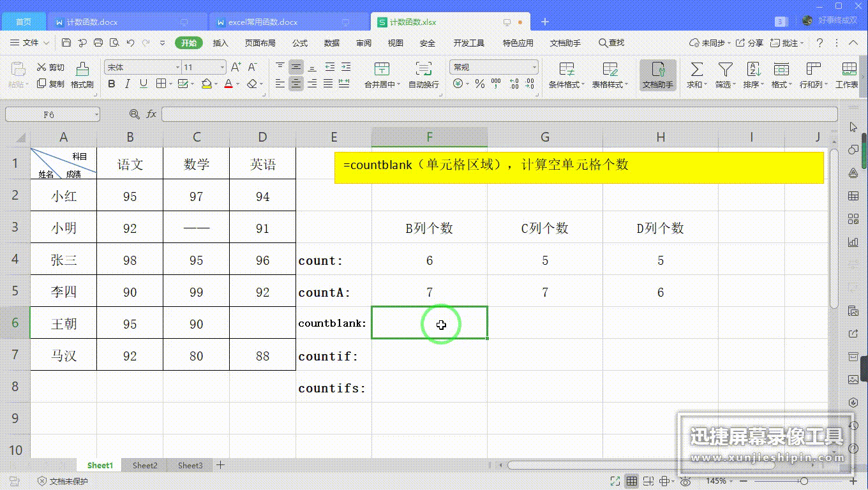The image size is (868, 490).
Task: Click the selection arrow icon in right sidebar
Action: (853, 127)
